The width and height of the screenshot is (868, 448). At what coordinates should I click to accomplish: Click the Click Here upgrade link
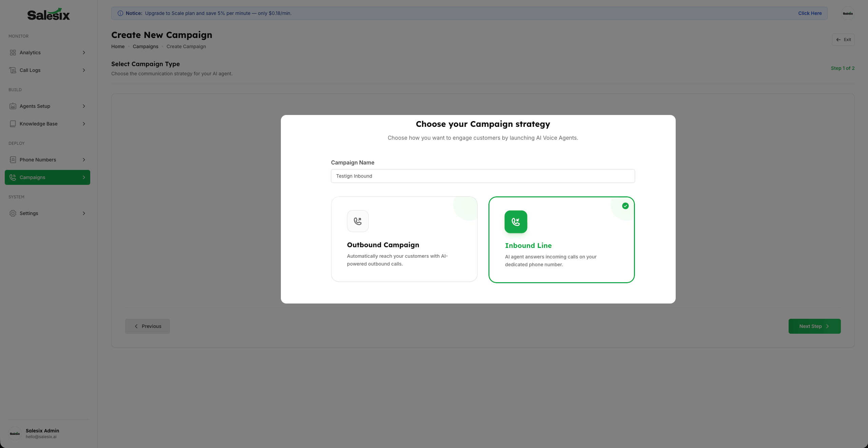[x=810, y=13]
